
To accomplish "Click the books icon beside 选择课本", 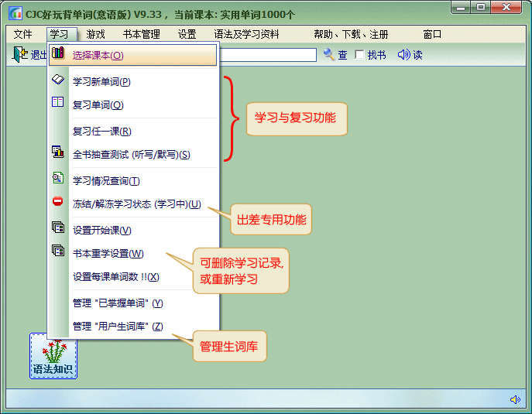I will coord(58,54).
